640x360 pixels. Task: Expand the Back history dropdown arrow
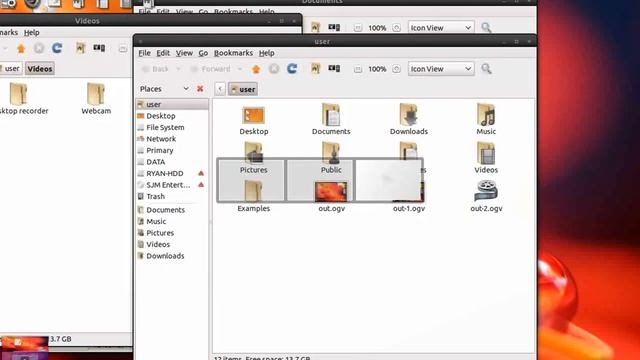[x=178, y=69]
